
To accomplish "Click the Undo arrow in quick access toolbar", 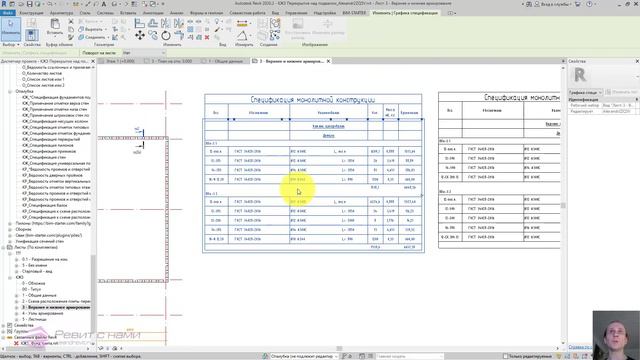I will point(50,4).
